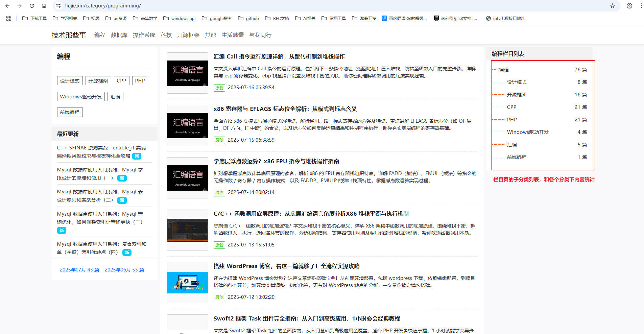This screenshot has height=334, width=644.
Task: Bookmark this page with star icon
Action: [612, 6]
